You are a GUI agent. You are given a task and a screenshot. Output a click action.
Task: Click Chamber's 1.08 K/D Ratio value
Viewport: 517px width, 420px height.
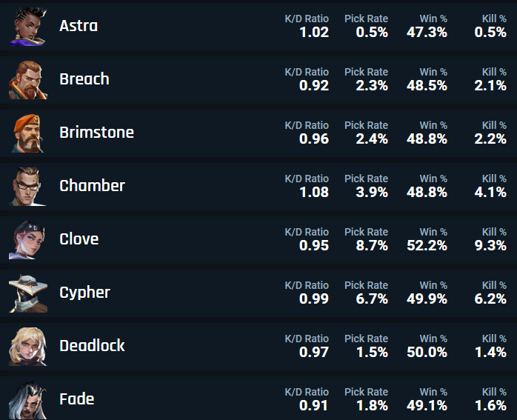(x=314, y=192)
